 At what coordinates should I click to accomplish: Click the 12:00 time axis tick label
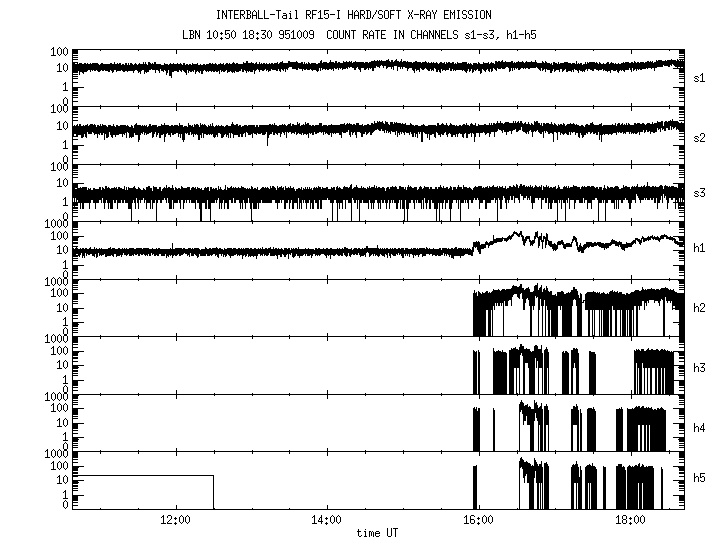click(x=176, y=521)
